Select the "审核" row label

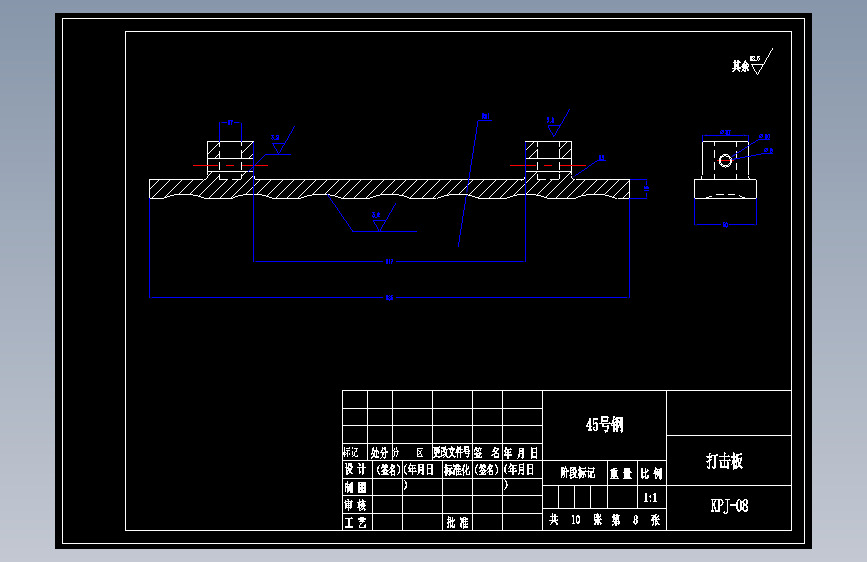[355, 505]
